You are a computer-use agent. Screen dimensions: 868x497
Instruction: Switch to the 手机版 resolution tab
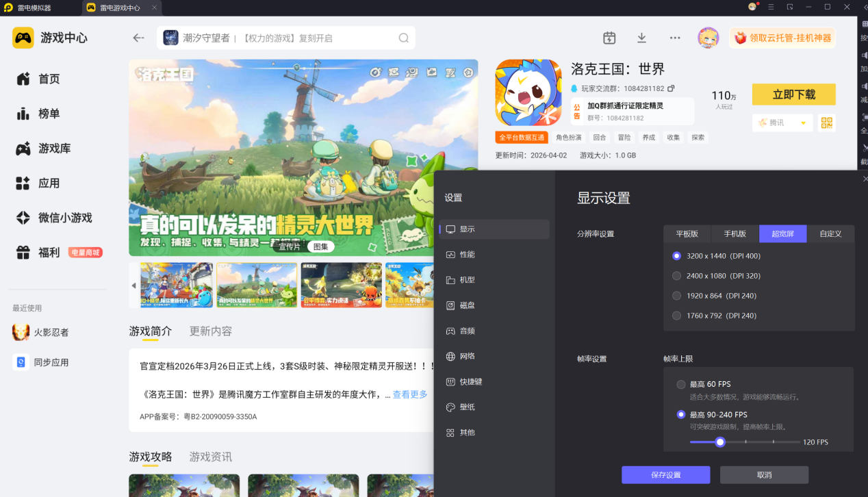click(735, 233)
